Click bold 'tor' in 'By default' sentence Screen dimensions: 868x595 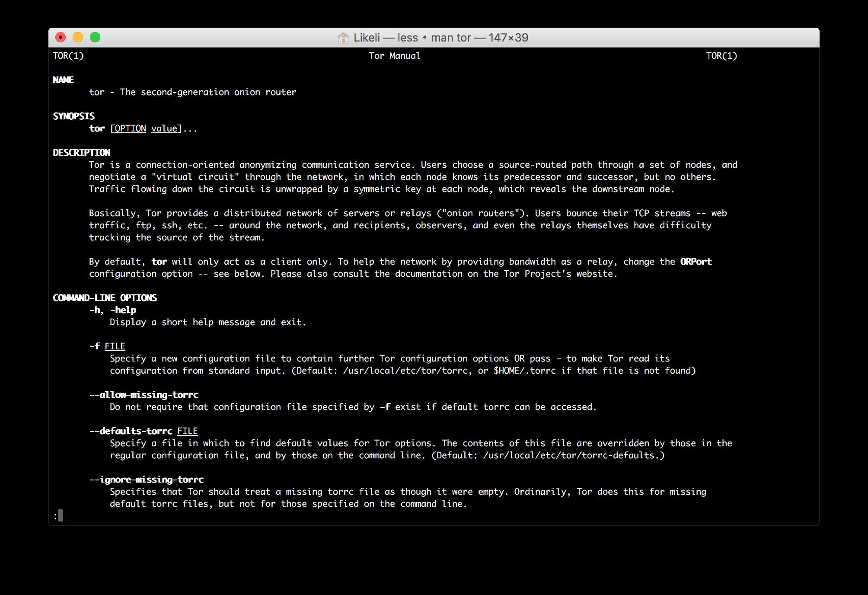159,262
